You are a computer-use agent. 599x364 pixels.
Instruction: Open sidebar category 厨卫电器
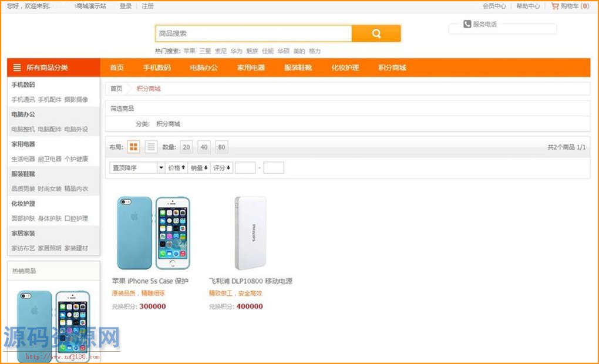(x=49, y=159)
